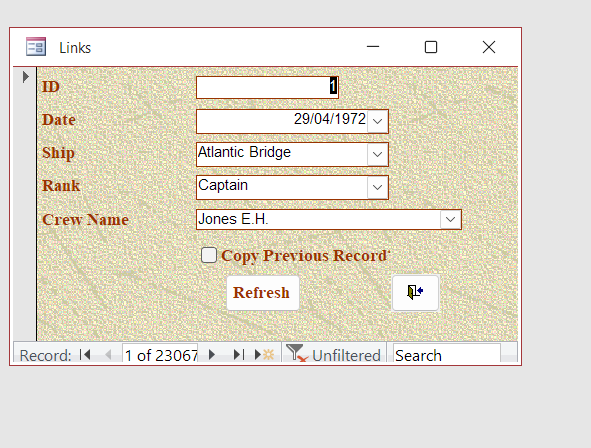Viewport: 591px width, 448px height.
Task: Go to next record arrow
Action: (212, 355)
